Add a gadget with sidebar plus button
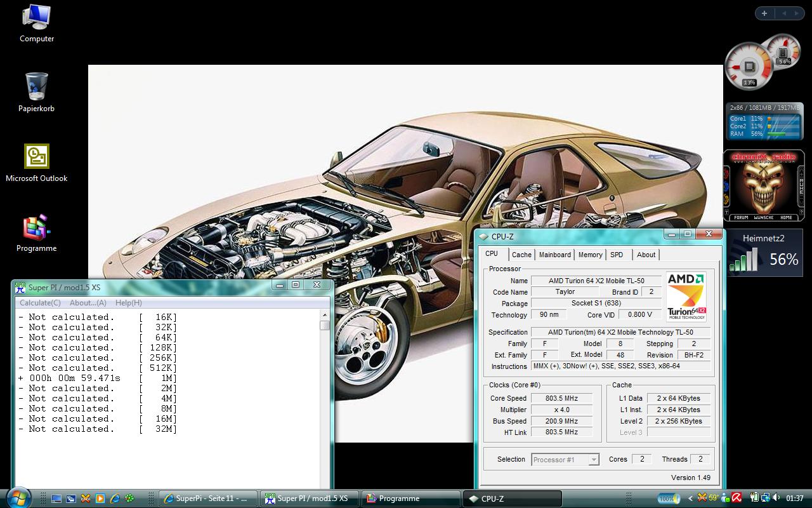Screen dimensions: 812x508 (764, 13)
